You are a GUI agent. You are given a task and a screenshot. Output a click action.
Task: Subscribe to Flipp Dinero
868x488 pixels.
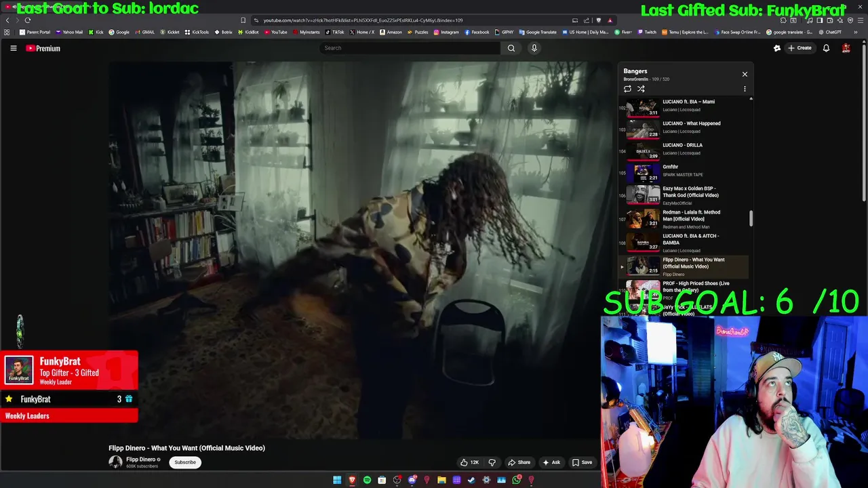[x=185, y=462]
